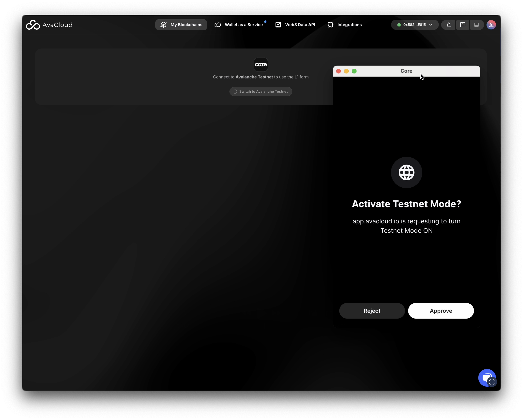Viewport: 523px width, 420px height.
Task: Open the user profile avatar
Action: click(x=491, y=25)
